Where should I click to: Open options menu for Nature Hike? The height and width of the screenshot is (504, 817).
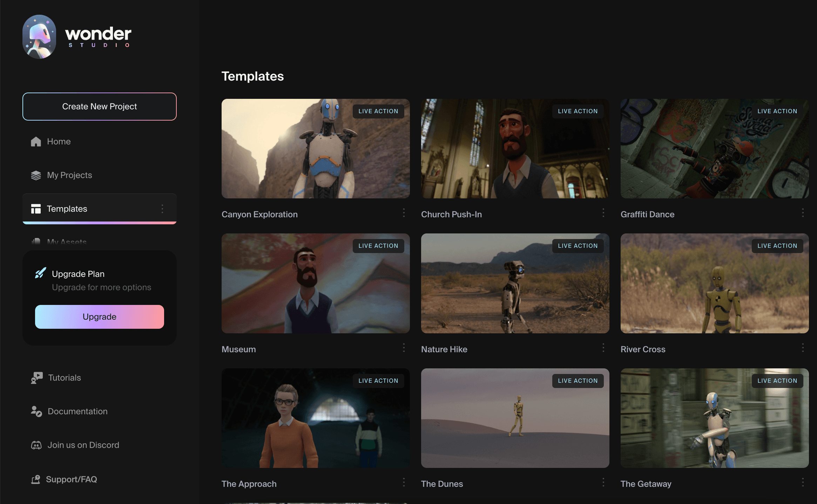603,348
